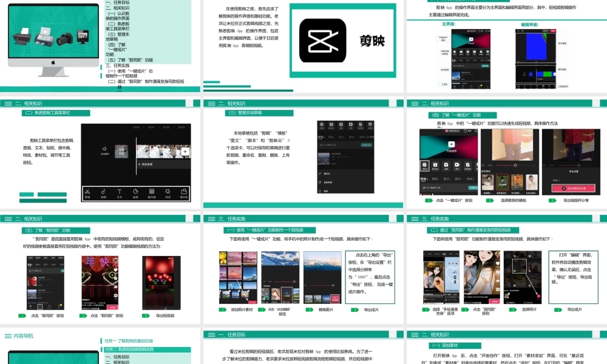607x364 pixels.
Task: Click hamburger icon on 管理本地草稿 slide header
Action: 211,104
